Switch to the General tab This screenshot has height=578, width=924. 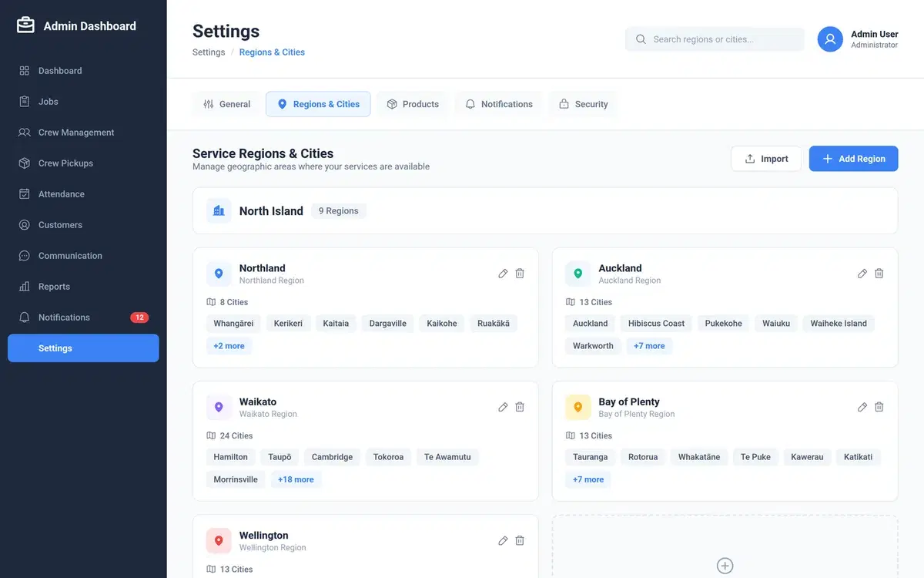(226, 104)
